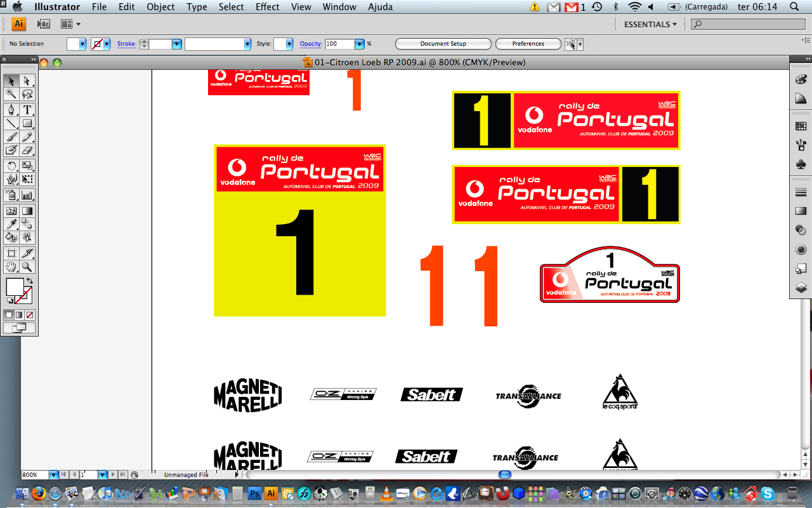Image resolution: width=812 pixels, height=508 pixels.
Task: Select the Direct Selection tool
Action: tap(27, 81)
